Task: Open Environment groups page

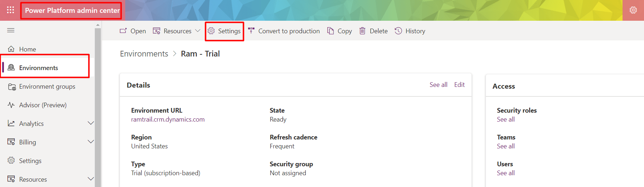Action: [x=48, y=87]
